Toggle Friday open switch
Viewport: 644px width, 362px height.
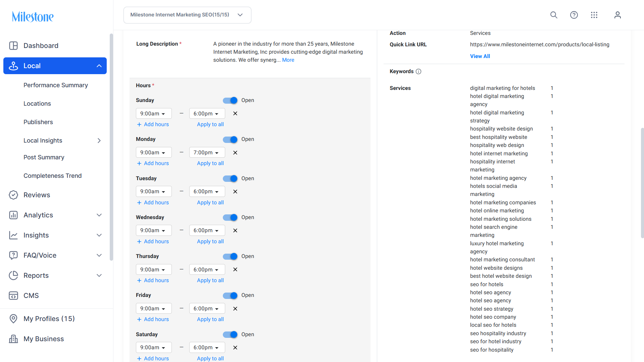point(230,295)
